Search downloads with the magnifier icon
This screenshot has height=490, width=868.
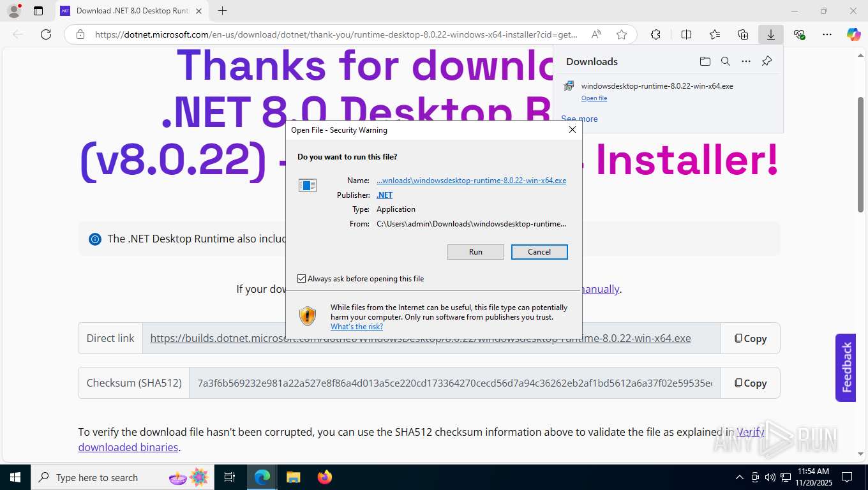(725, 61)
